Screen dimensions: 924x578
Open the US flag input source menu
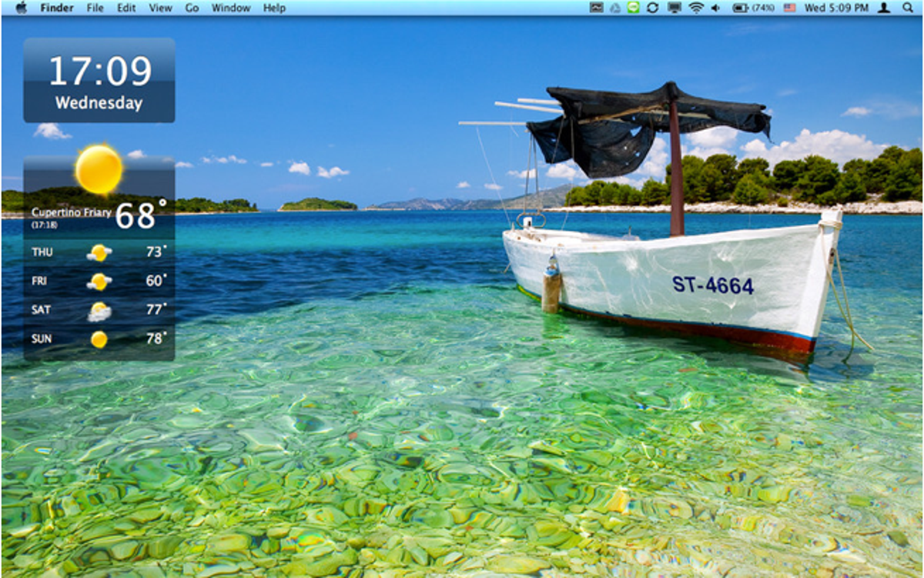click(788, 8)
